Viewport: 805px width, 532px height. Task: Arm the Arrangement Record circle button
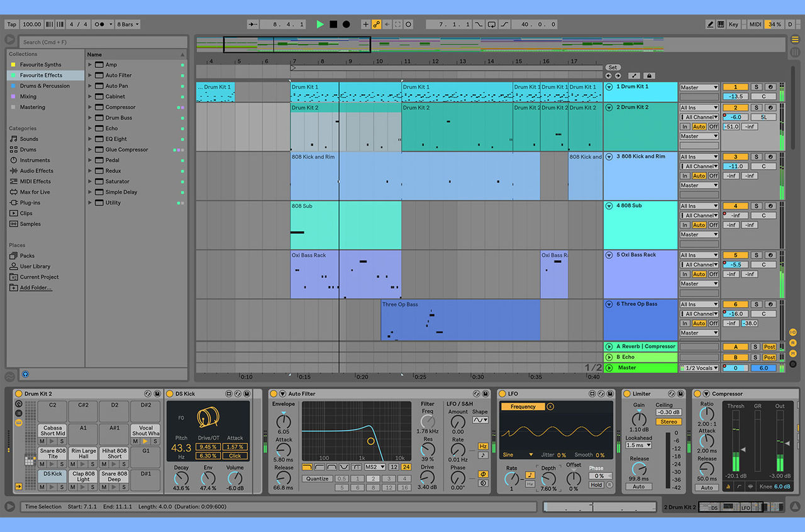click(346, 25)
